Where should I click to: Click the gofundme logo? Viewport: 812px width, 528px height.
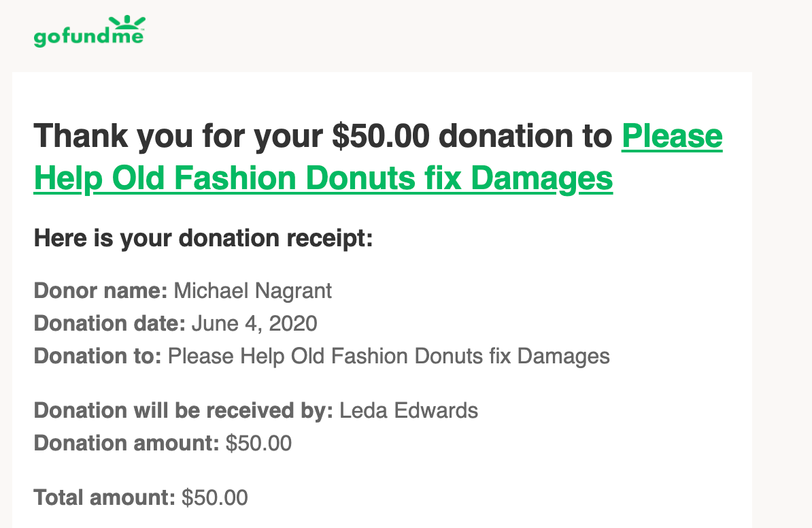click(89, 31)
